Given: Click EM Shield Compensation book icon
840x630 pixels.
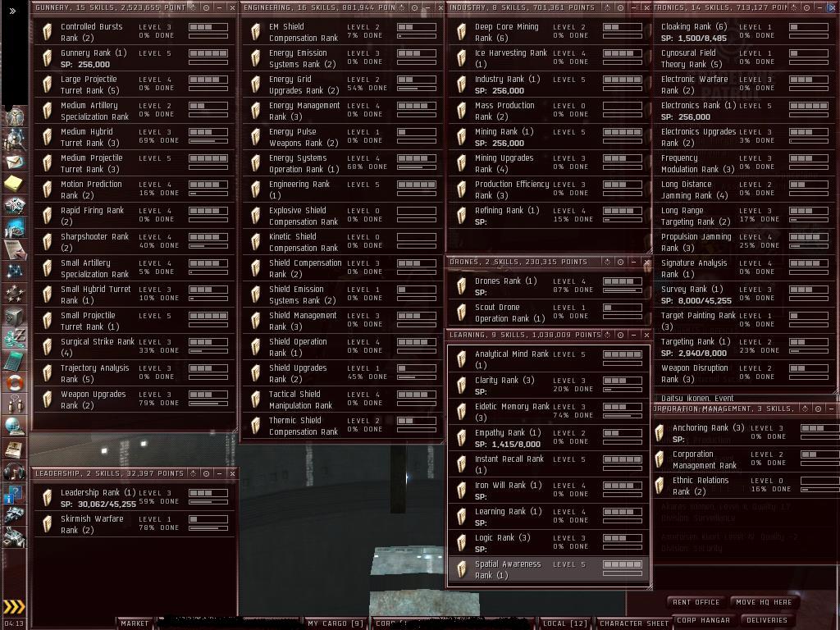Looking at the screenshot, I should [256, 32].
